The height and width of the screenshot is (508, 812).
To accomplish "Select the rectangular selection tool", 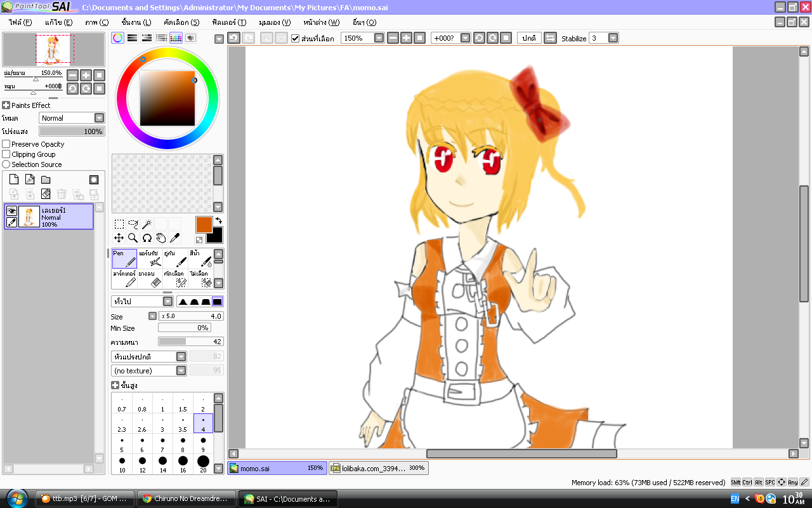I will [119, 224].
